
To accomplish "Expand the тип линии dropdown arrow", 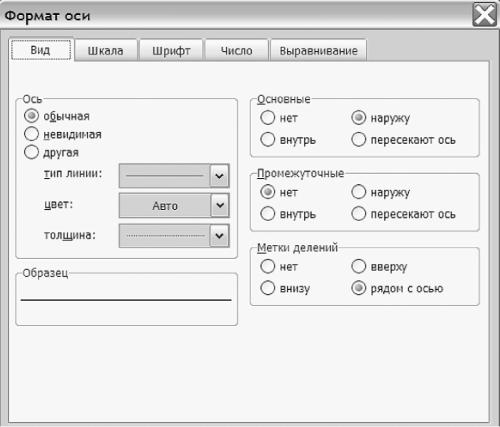I will pyautogui.click(x=219, y=175).
